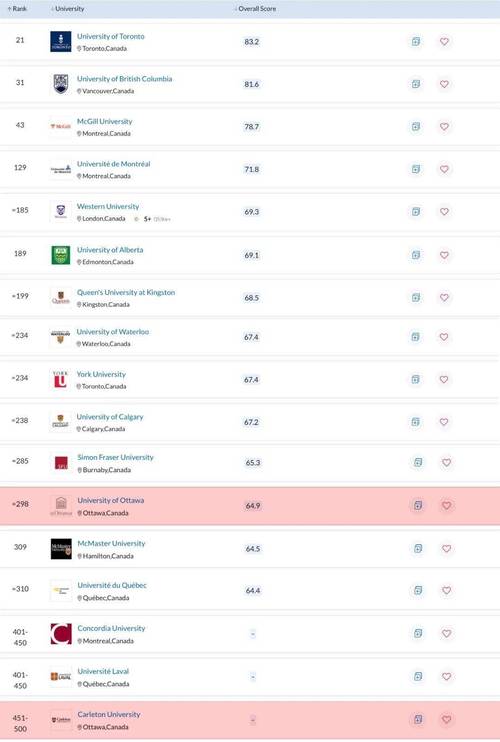This screenshot has height=742, width=500.
Task: Add McGill University to compare list
Action: [416, 127]
